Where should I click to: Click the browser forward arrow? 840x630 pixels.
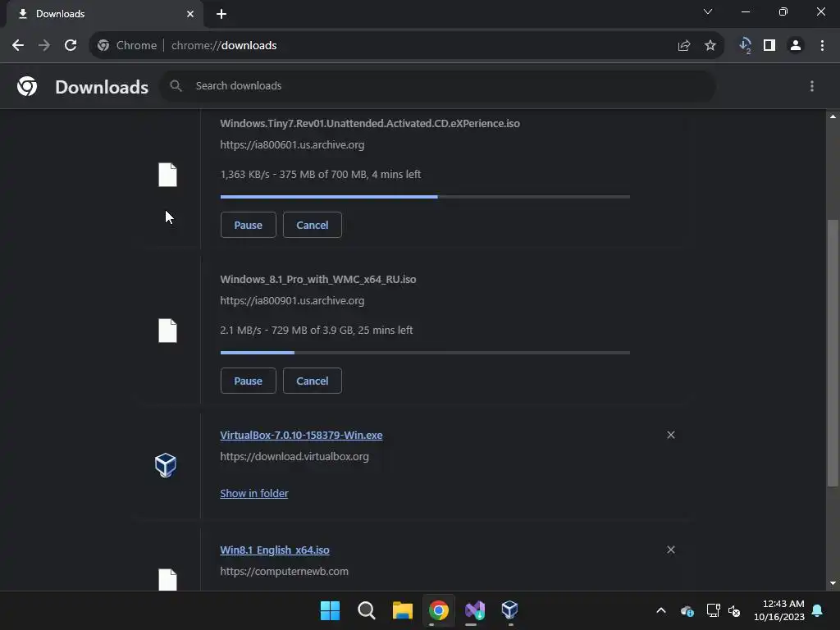point(44,46)
